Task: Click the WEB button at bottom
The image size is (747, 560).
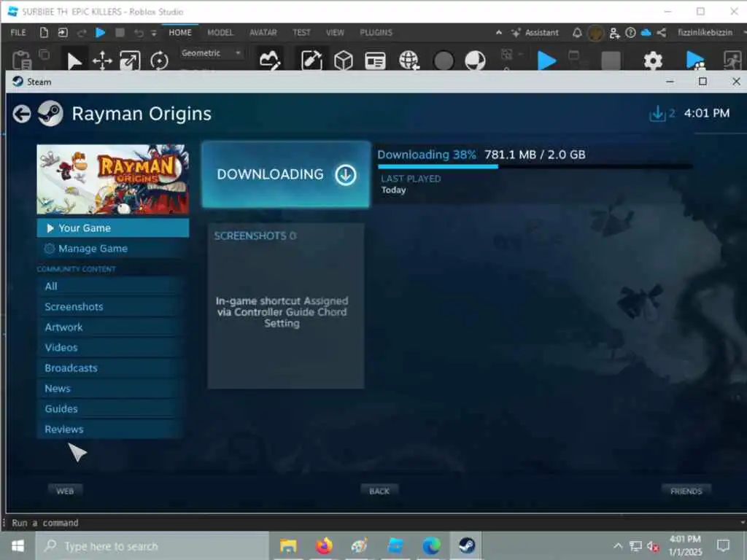Action: [x=65, y=491]
